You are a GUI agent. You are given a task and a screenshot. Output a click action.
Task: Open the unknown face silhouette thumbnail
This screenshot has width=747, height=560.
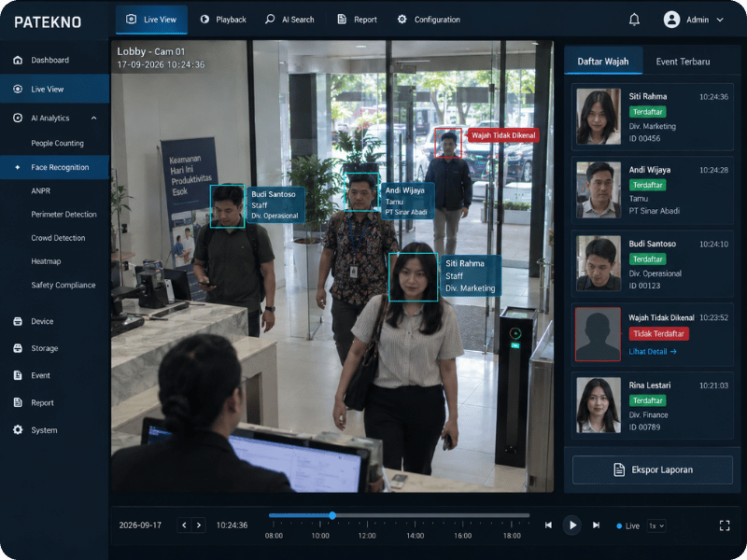[x=598, y=334]
